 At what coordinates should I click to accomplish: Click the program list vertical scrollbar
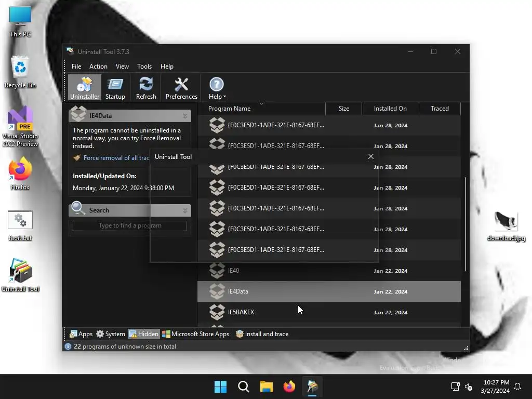coord(465,224)
